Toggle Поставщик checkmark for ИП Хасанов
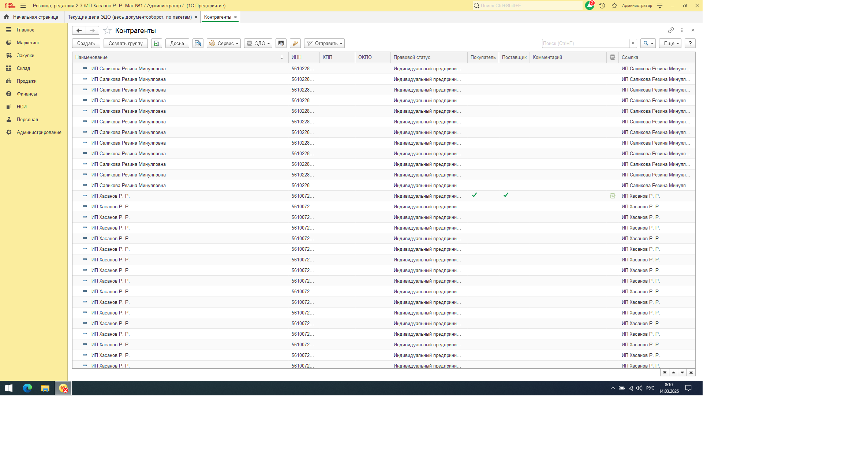This screenshot has height=462, width=868. 506,195
